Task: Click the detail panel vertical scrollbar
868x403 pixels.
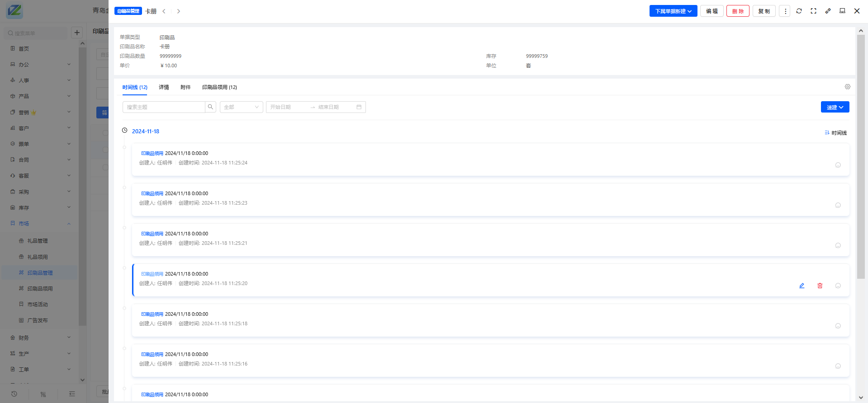Action: click(861, 157)
